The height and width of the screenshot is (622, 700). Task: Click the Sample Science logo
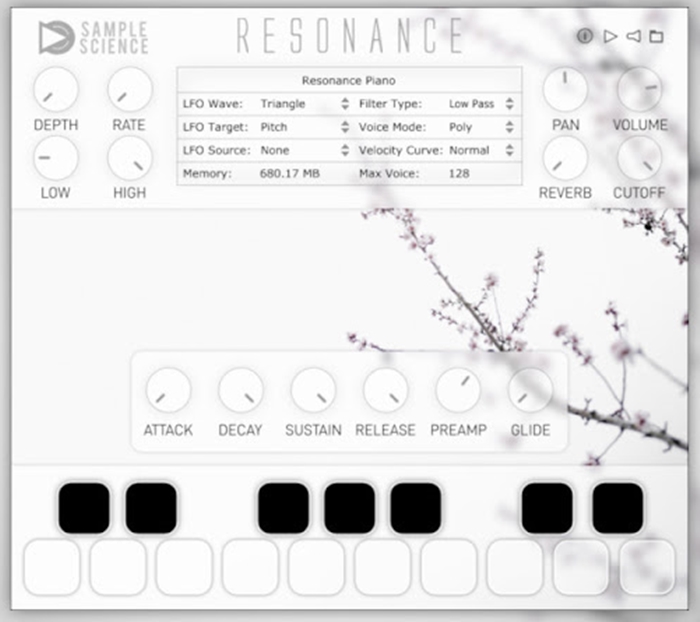click(x=93, y=37)
